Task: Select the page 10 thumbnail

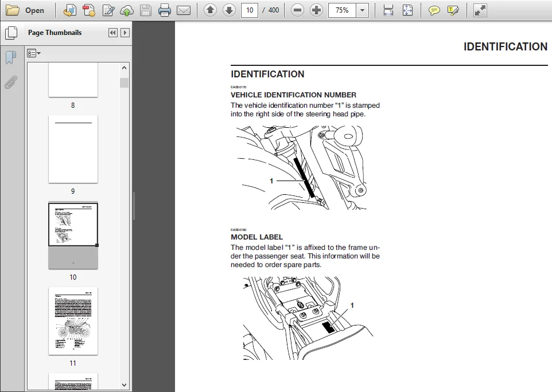Action: pos(73,236)
